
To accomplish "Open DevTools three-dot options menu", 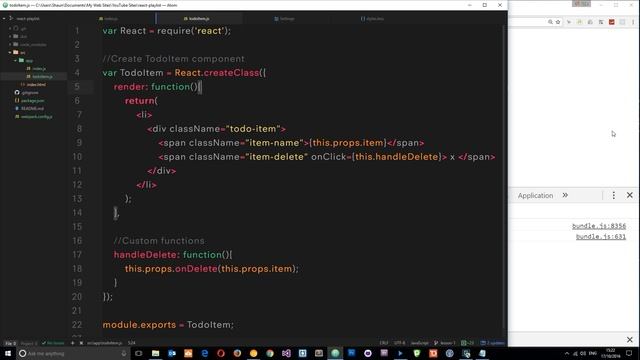I will point(613,196).
